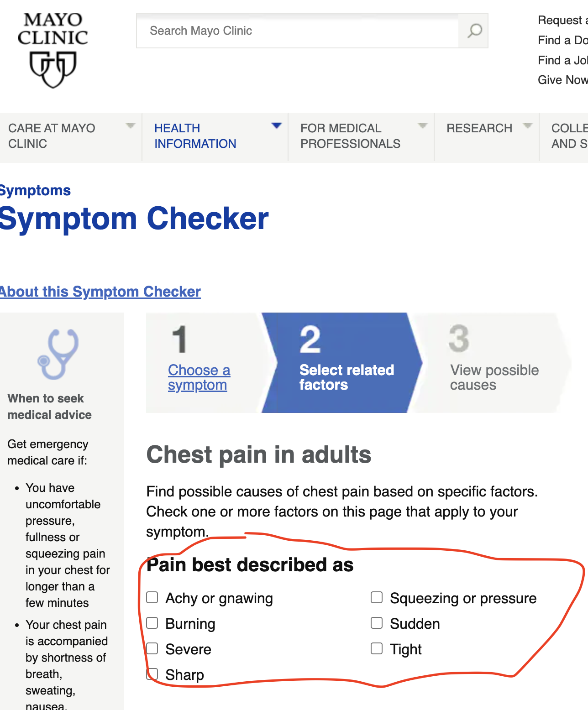Expand the Health Information dropdown arrow
The height and width of the screenshot is (710, 588).
pos(277,126)
